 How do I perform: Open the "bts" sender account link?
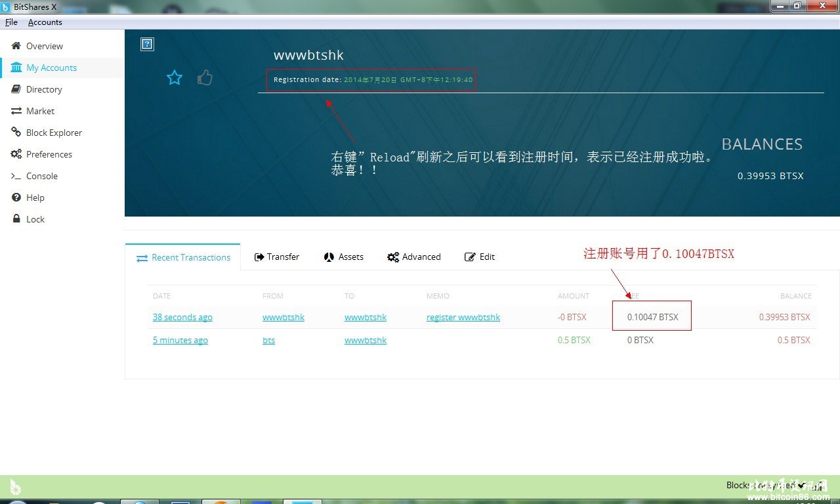[x=268, y=340]
